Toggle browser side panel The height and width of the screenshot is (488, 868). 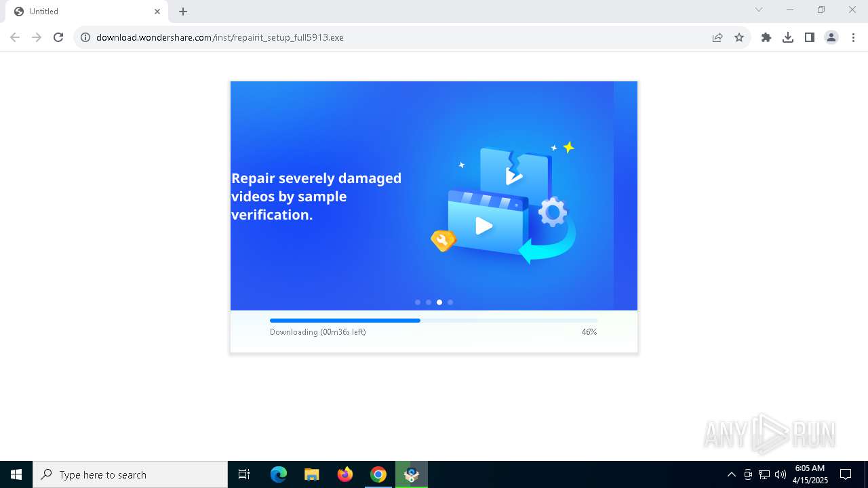pos(810,37)
